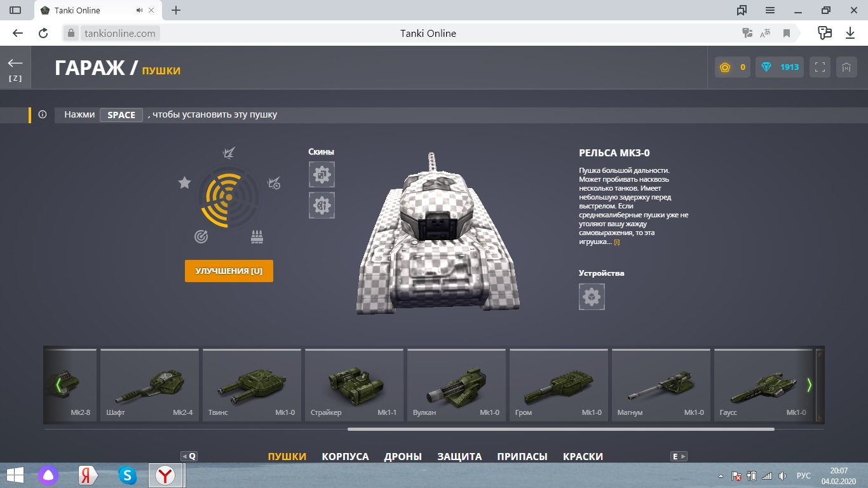Screen dimensions: 868x488
Task: Toggle in-game fullscreen mode icon
Action: 820,67
